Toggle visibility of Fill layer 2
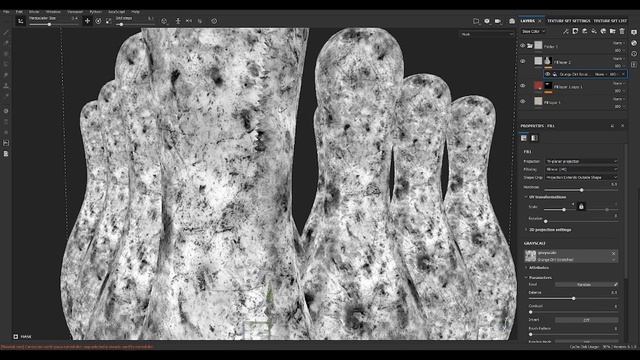640x360 pixels. 522,61
